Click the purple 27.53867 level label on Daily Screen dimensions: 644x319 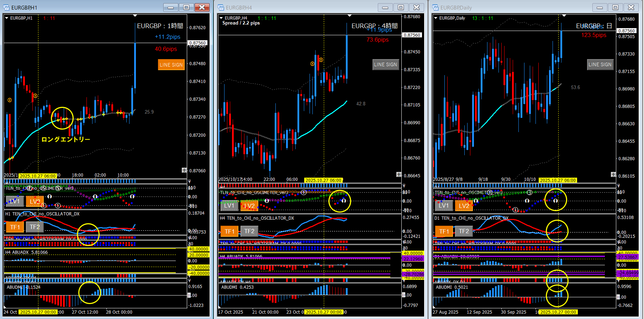coord(627,257)
